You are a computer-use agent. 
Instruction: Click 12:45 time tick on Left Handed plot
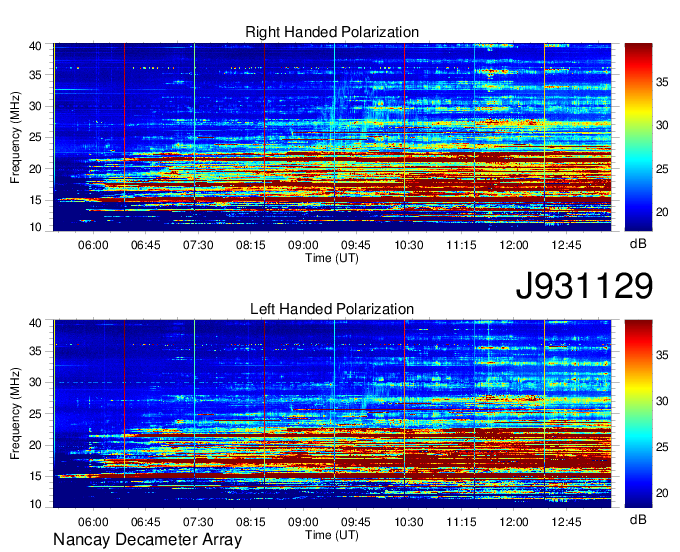pos(566,522)
